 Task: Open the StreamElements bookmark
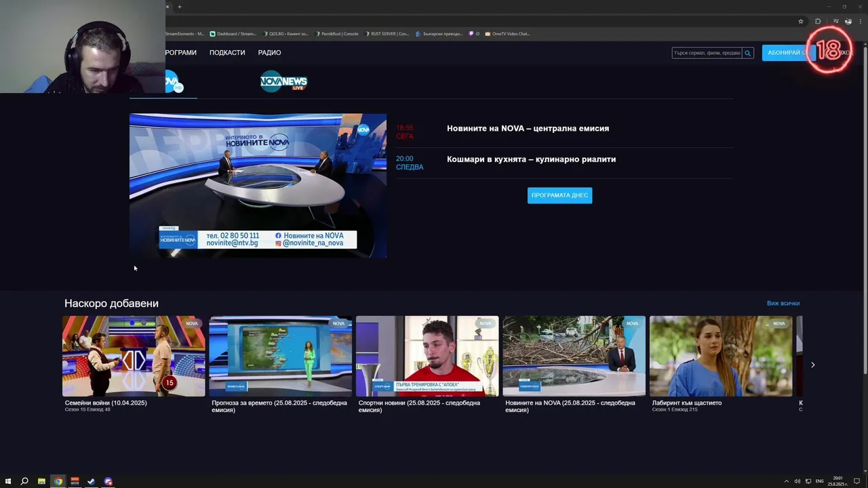[x=184, y=33]
